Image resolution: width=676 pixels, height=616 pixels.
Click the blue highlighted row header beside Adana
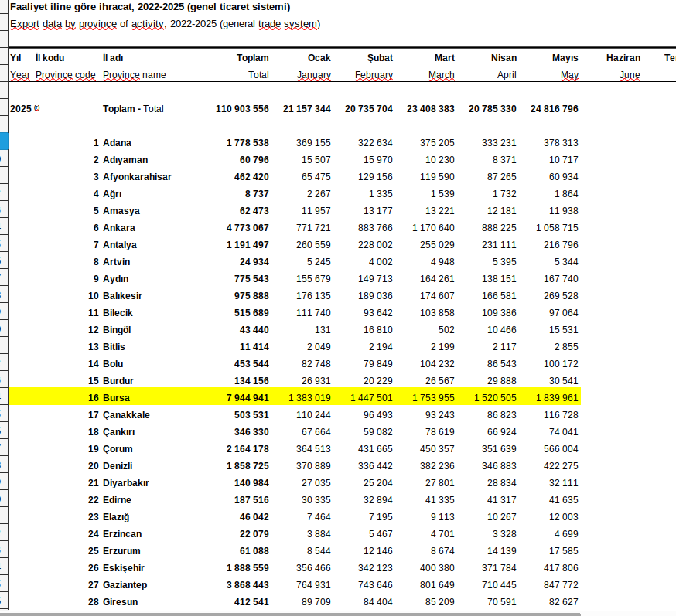[x=4, y=141]
